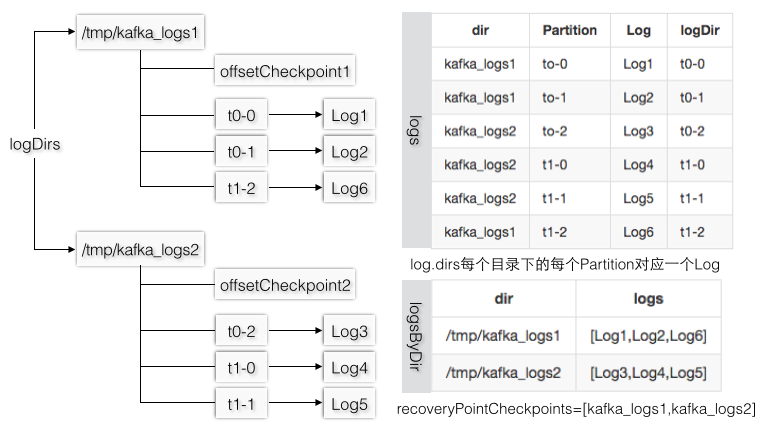This screenshot has width=766, height=428.
Task: Click the offsetCheckpoint1 box
Action: 285,72
